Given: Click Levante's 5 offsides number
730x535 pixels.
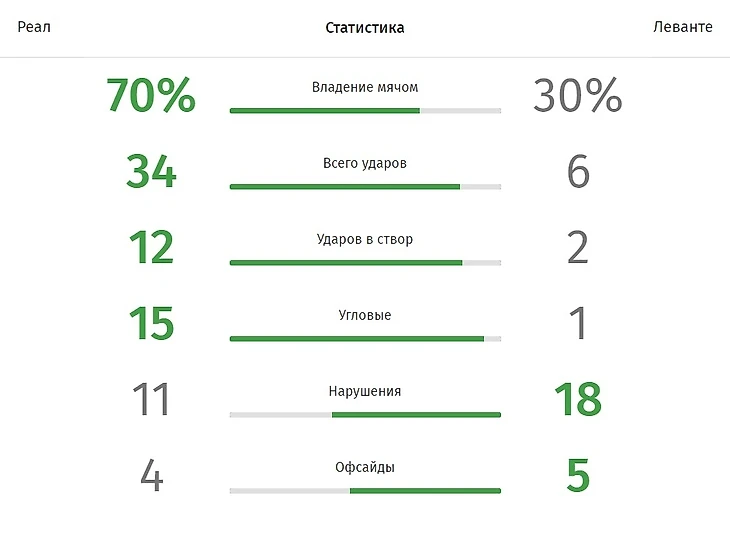Looking at the screenshot, I should pyautogui.click(x=578, y=475).
